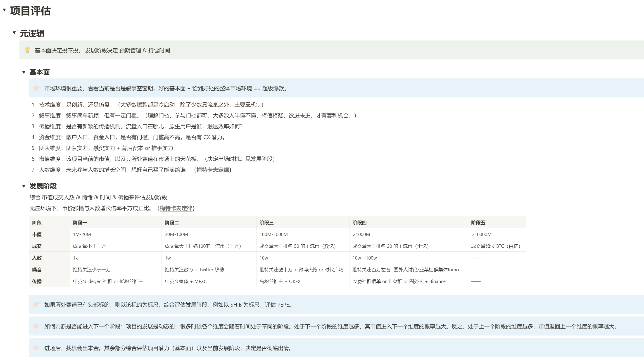The image size is (644, 364).
Task: Select table header cell 阶段二
Action: tap(209, 222)
